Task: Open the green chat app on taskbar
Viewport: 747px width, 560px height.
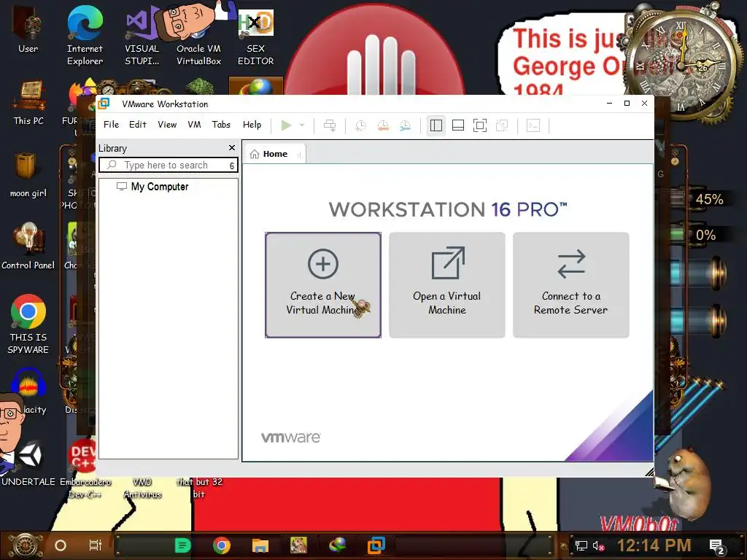Action: (x=183, y=545)
